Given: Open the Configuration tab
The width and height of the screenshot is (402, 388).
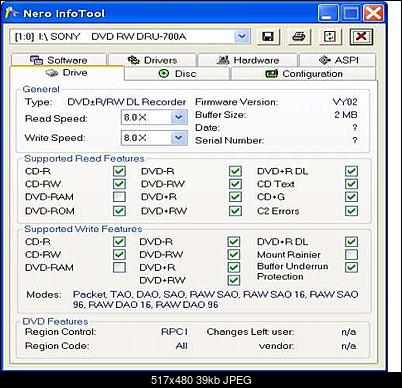Looking at the screenshot, I should (x=304, y=74).
